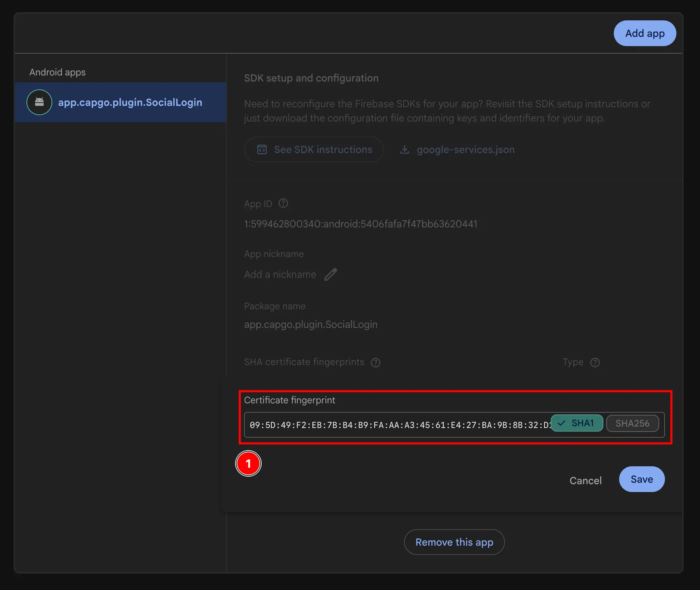
Task: Open the SHA certificate fingerprints help tooltip
Action: (375, 362)
